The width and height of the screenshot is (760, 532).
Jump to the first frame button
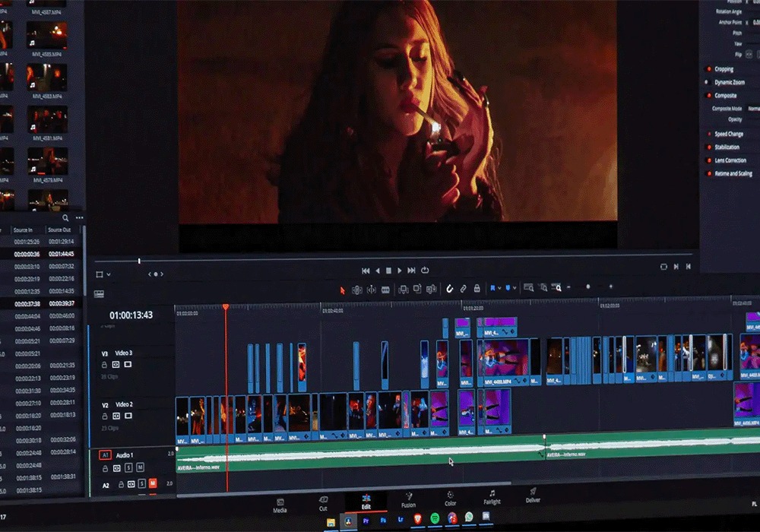pos(366,271)
